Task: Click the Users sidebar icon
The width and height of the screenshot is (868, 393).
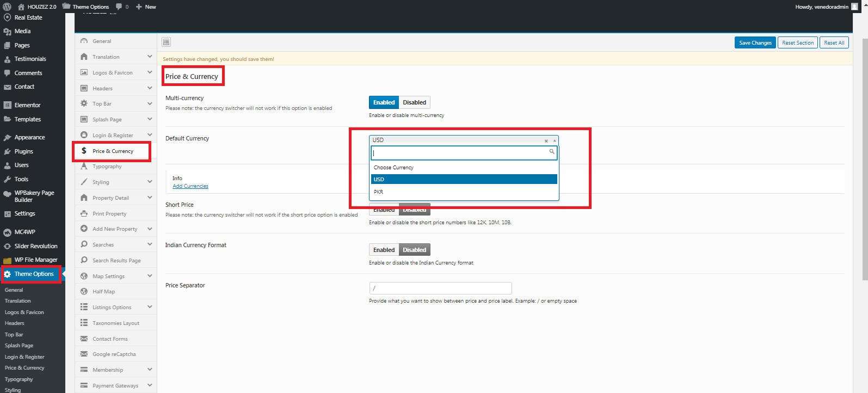Action: (x=7, y=165)
